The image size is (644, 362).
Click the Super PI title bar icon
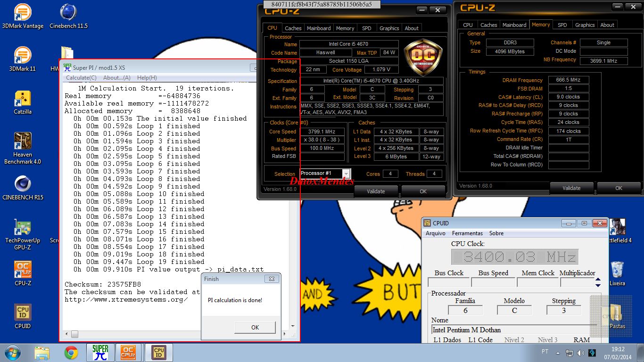click(x=67, y=67)
